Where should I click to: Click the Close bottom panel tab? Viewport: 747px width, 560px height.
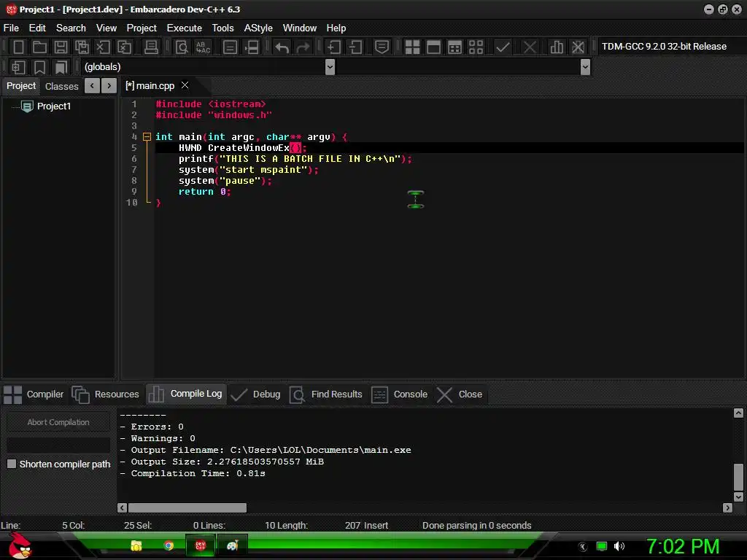click(460, 394)
